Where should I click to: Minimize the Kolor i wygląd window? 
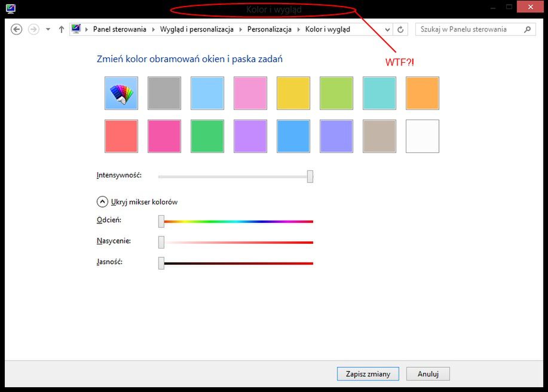[x=493, y=7]
